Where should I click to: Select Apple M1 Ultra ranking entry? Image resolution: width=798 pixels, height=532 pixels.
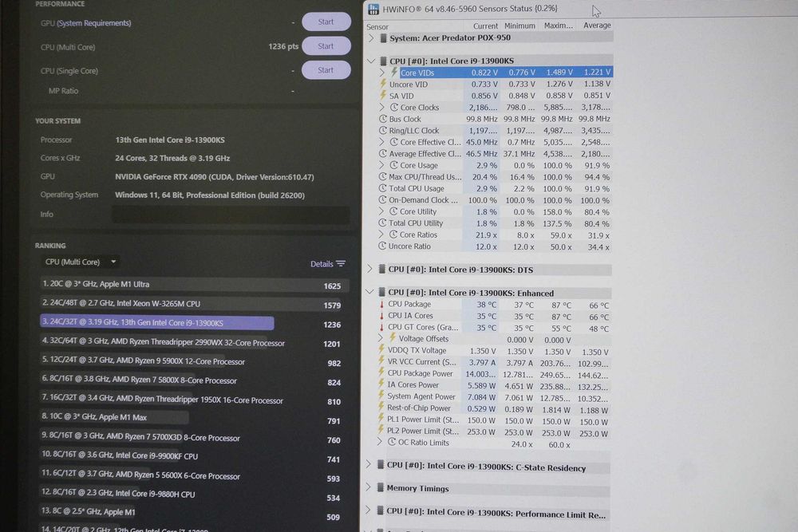(x=194, y=284)
